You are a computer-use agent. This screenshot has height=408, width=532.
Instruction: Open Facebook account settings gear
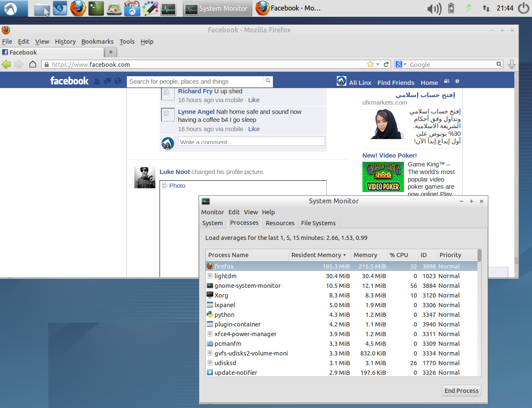pyautogui.click(x=457, y=81)
